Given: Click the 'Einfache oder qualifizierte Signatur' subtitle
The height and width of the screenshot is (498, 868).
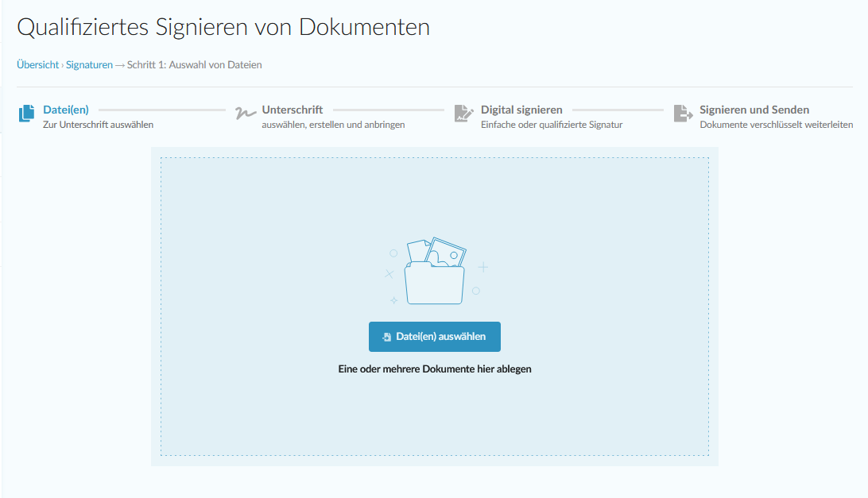Looking at the screenshot, I should click(552, 125).
